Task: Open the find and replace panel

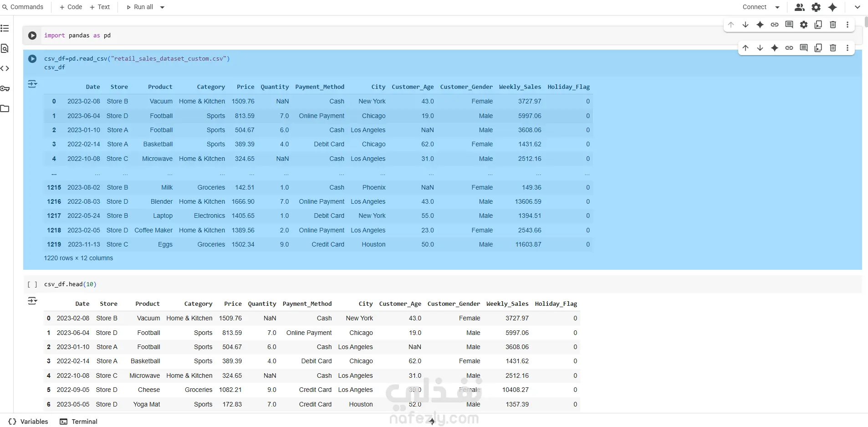Action: point(5,48)
